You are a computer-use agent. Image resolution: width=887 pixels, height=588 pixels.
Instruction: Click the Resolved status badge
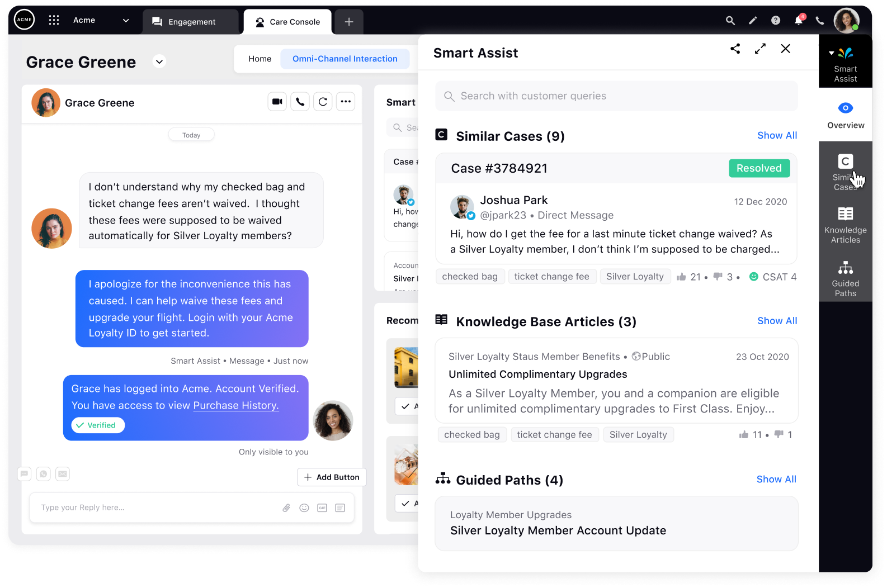click(759, 168)
